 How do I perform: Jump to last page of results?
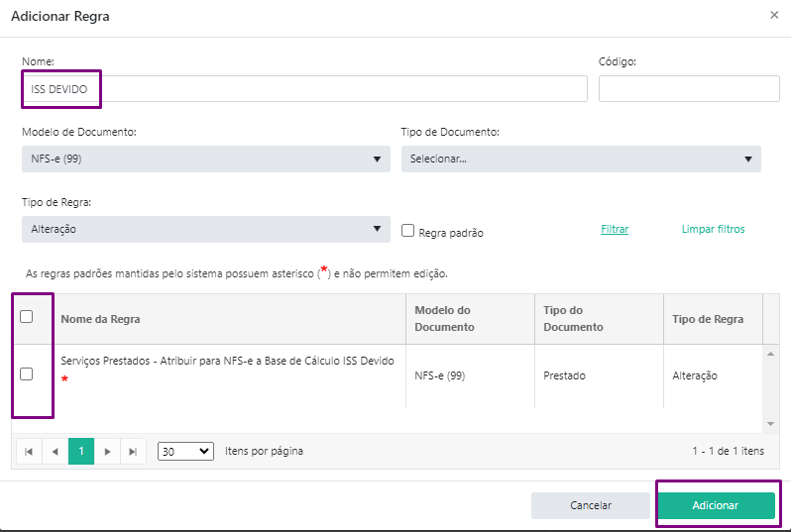133,452
